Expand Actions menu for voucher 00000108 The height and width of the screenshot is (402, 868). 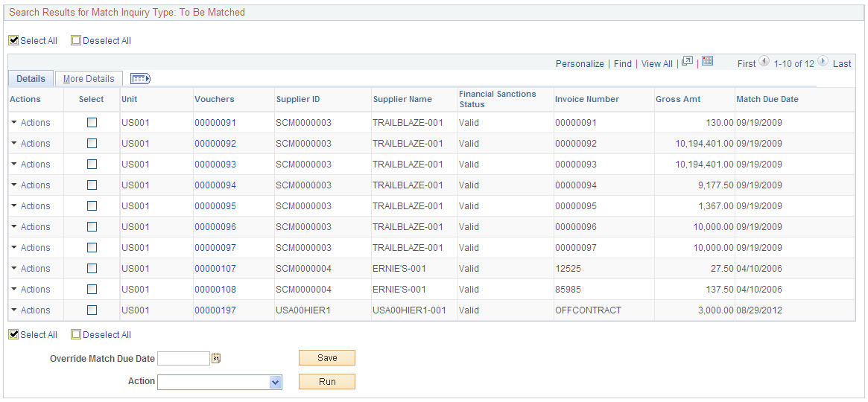click(31, 289)
